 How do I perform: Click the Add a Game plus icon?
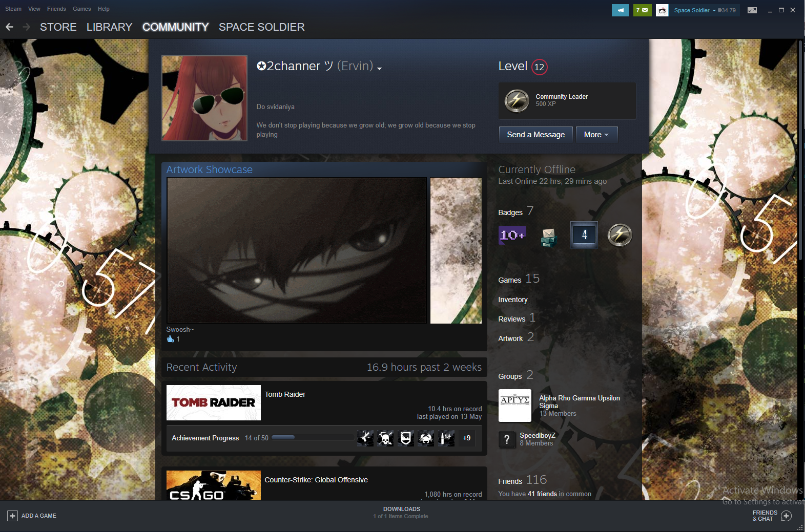click(x=12, y=516)
